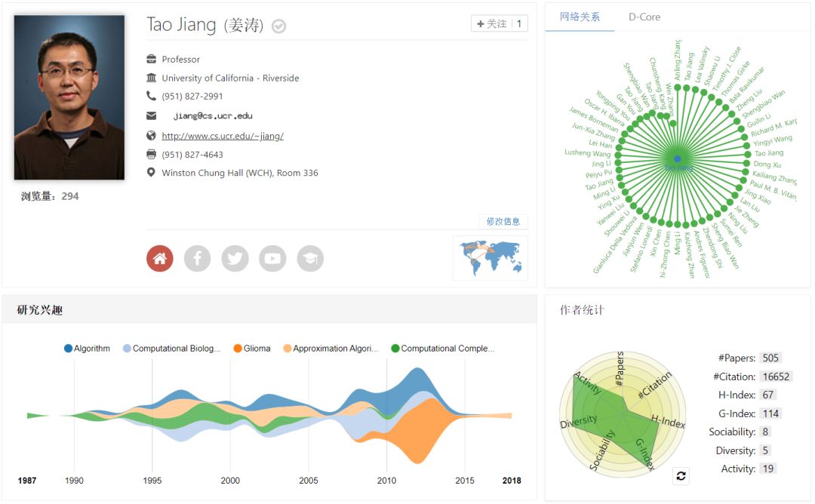This screenshot has height=504, width=815.
Task: Toggle Computational Complexity legend entry
Action: pos(442,349)
